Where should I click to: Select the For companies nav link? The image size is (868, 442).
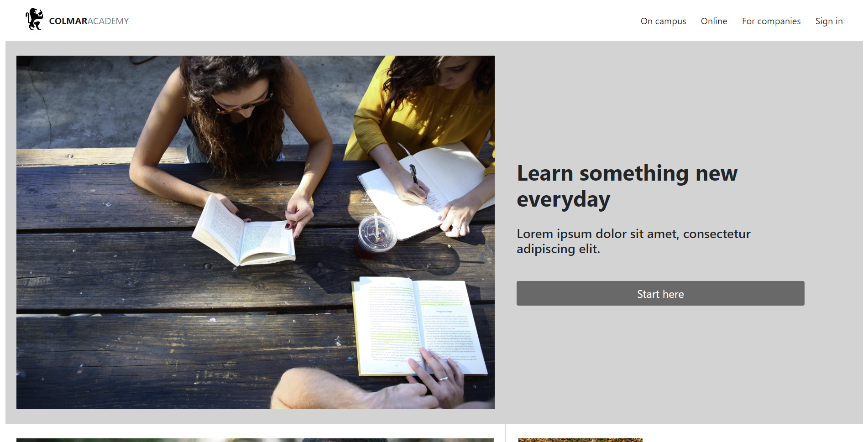[x=771, y=21]
